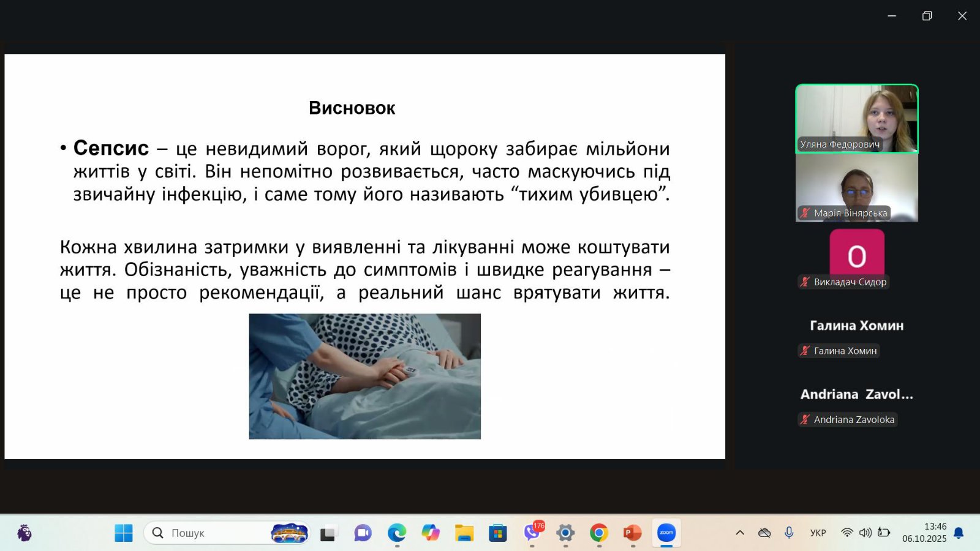Select Уляна Федорович video tile
Screen dimensions: 980x551
click(x=856, y=118)
